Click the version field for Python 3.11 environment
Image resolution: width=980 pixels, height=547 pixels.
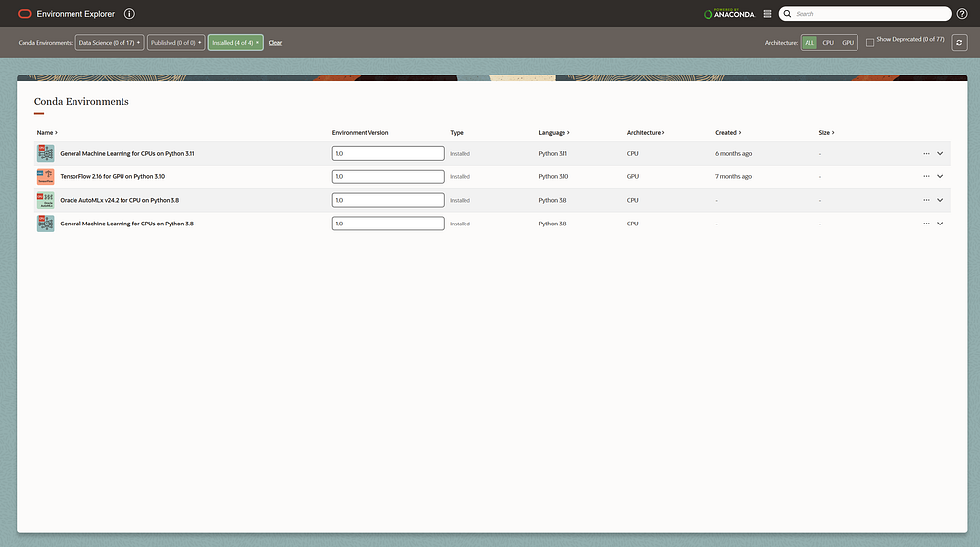tap(388, 153)
